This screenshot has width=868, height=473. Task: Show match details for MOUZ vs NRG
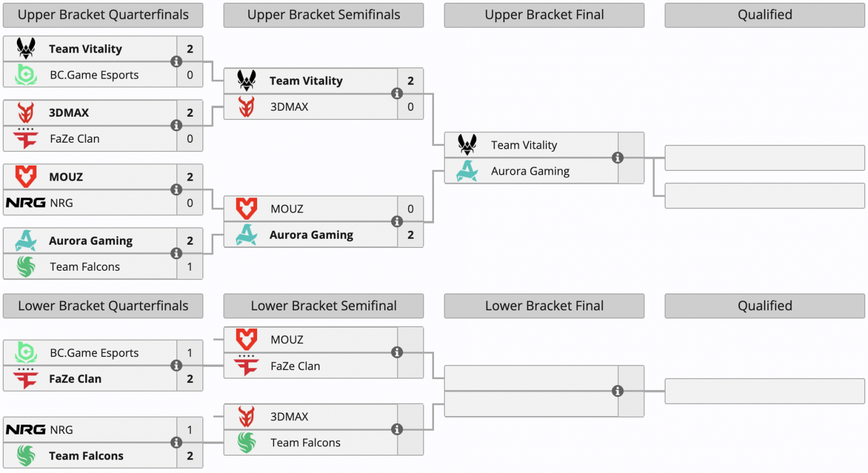176,190
